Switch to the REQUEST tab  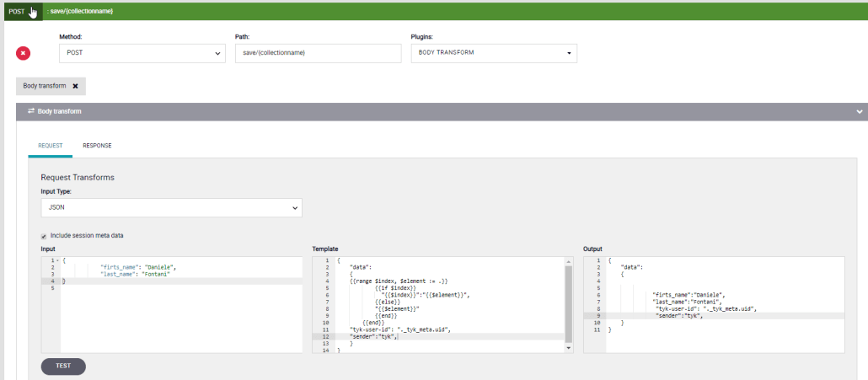[50, 146]
